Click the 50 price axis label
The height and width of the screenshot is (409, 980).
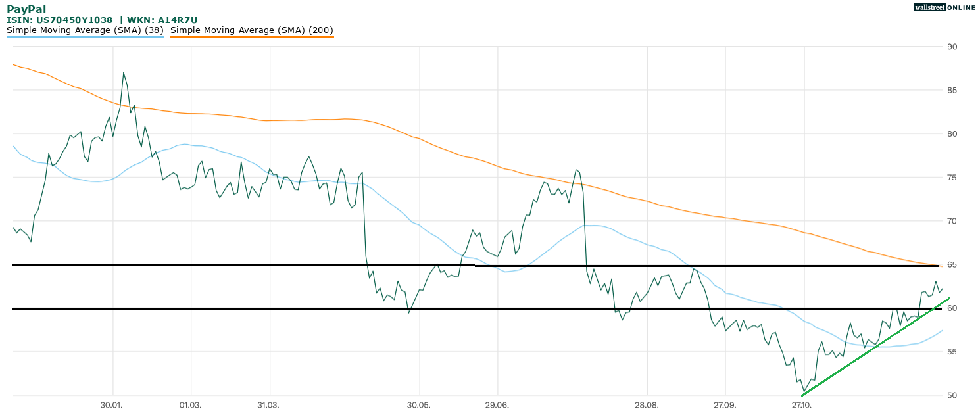click(x=952, y=395)
